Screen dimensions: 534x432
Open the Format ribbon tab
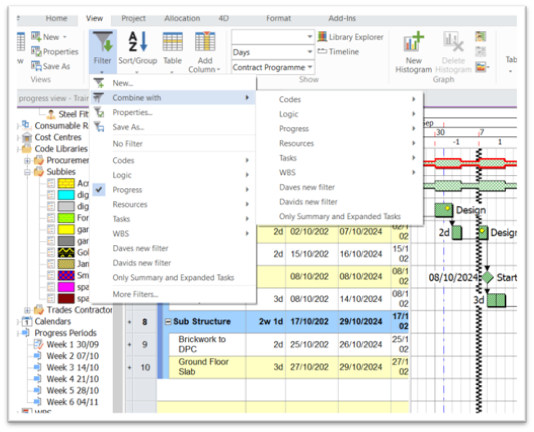(x=279, y=18)
